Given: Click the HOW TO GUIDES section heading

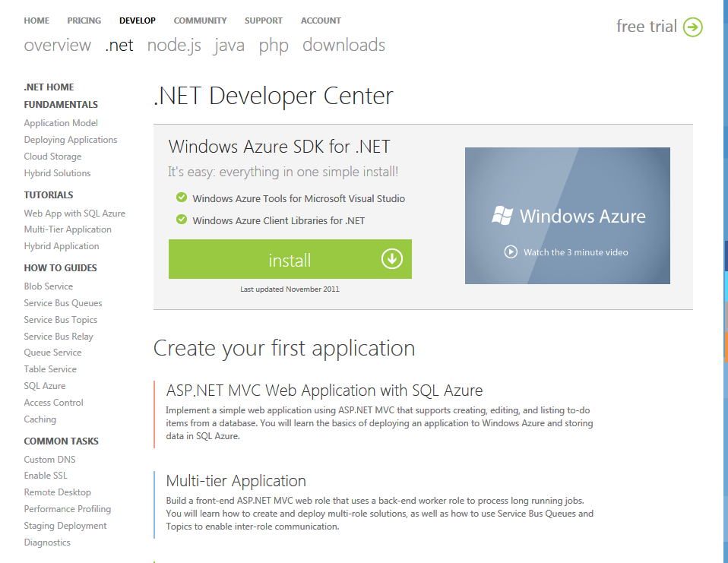Looking at the screenshot, I should tap(60, 268).
